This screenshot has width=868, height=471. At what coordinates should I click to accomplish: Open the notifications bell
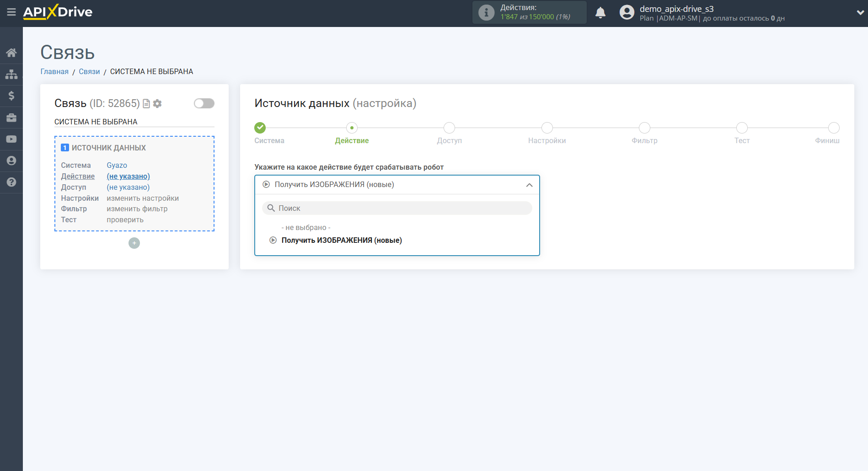click(600, 13)
